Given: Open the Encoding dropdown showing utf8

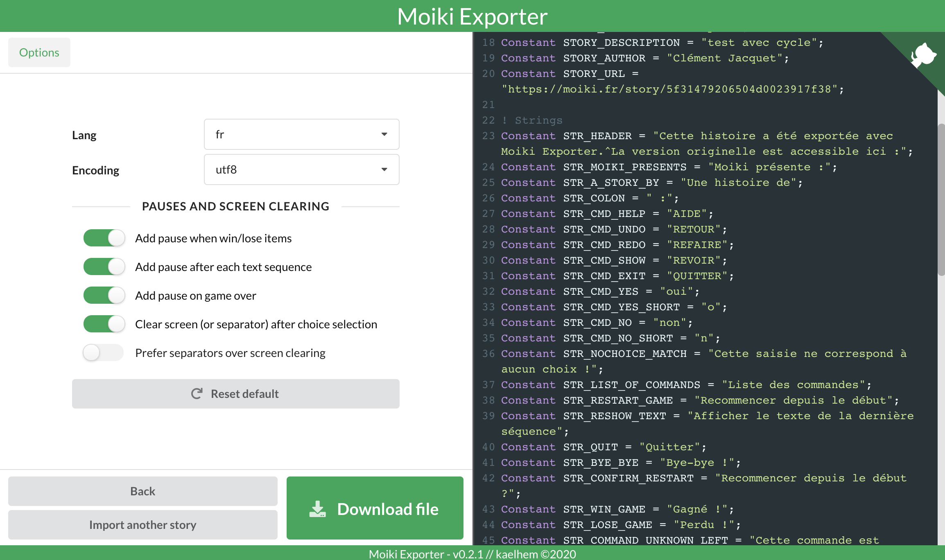Looking at the screenshot, I should tap(301, 169).
